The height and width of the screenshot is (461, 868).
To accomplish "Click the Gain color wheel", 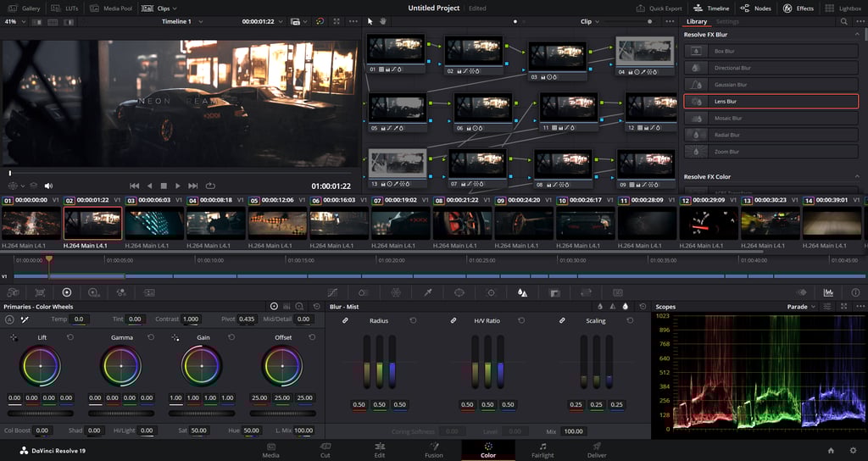I will click(x=202, y=366).
